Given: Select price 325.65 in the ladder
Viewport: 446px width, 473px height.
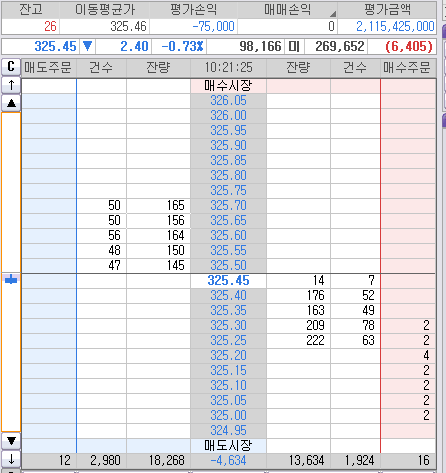Looking at the screenshot, I should pyautogui.click(x=228, y=221).
